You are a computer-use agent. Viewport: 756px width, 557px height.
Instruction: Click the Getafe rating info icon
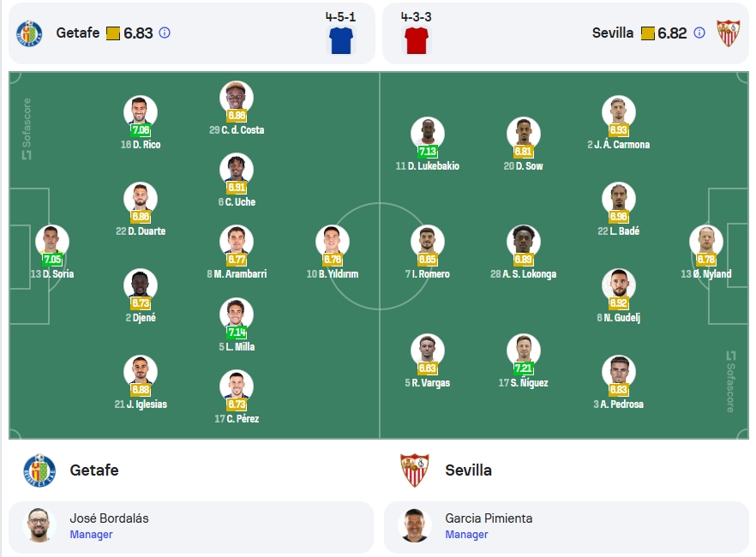click(165, 33)
